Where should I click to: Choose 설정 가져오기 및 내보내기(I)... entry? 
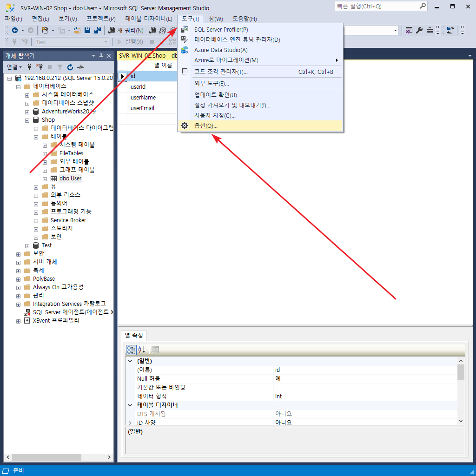(x=260, y=105)
